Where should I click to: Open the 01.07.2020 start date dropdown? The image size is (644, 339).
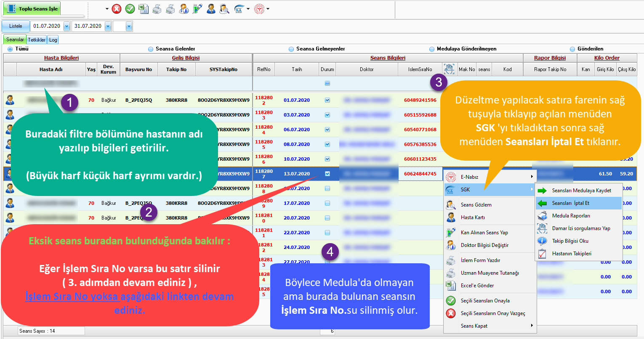pos(67,26)
